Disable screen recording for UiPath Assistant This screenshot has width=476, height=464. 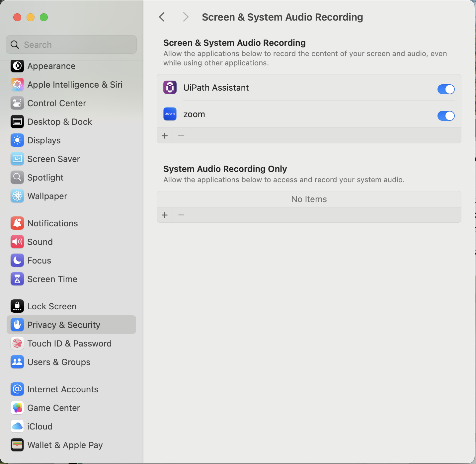point(446,89)
